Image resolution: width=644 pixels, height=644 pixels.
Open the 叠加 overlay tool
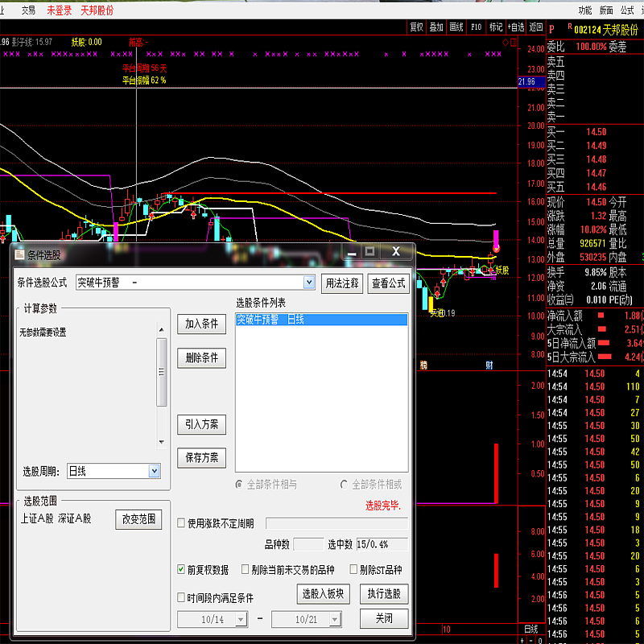[436, 27]
